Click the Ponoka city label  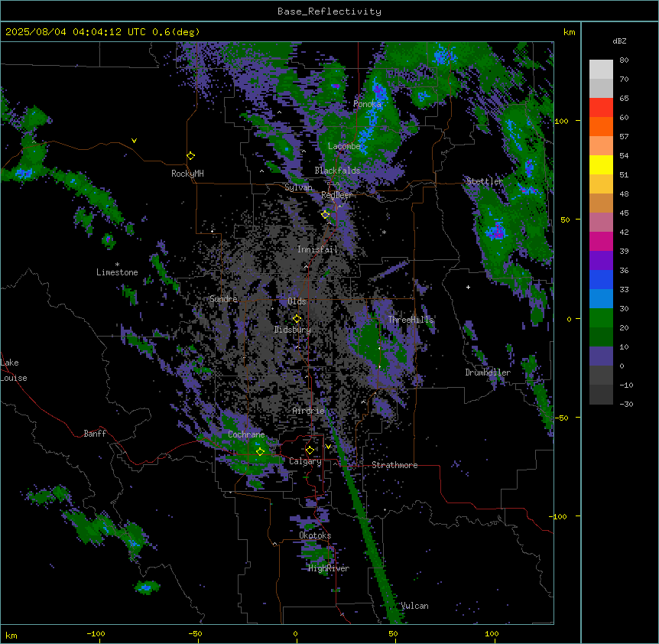click(x=367, y=104)
